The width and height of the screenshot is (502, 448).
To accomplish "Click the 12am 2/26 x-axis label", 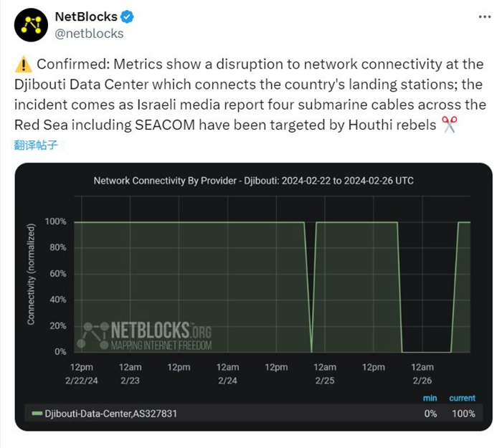I will point(422,373).
